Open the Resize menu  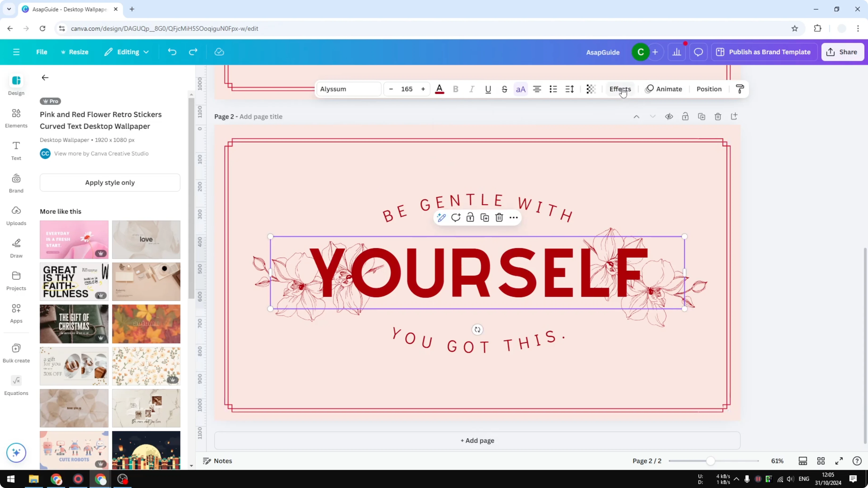click(x=75, y=52)
